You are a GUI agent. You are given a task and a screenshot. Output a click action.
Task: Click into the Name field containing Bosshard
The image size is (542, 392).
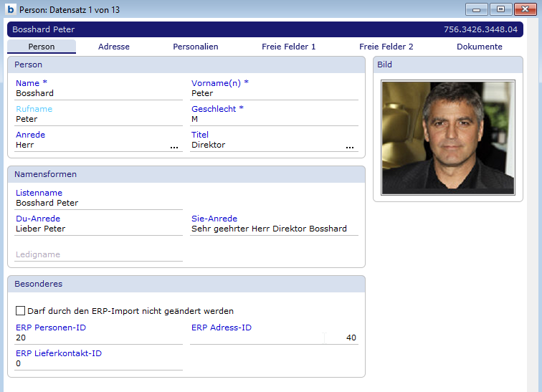click(x=98, y=93)
